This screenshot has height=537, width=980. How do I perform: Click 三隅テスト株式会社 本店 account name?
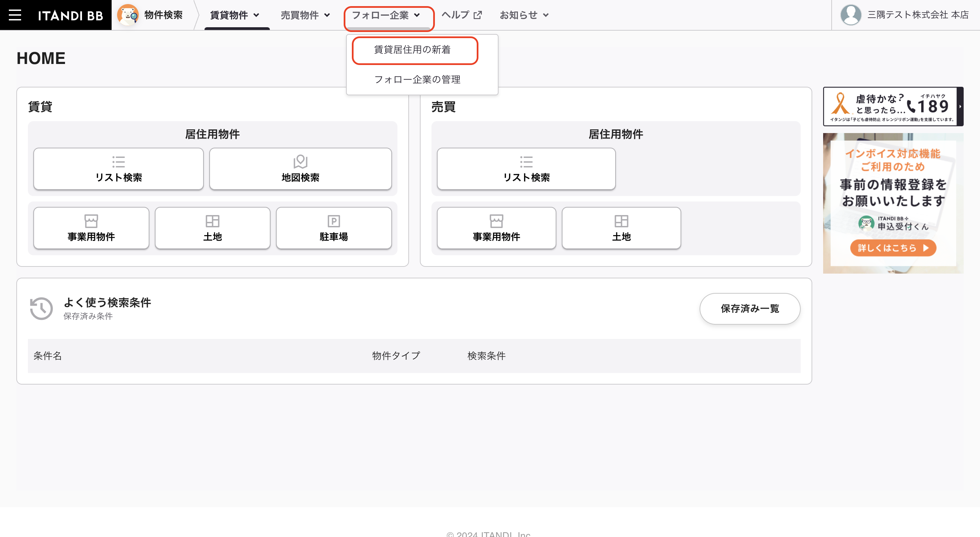(x=918, y=15)
